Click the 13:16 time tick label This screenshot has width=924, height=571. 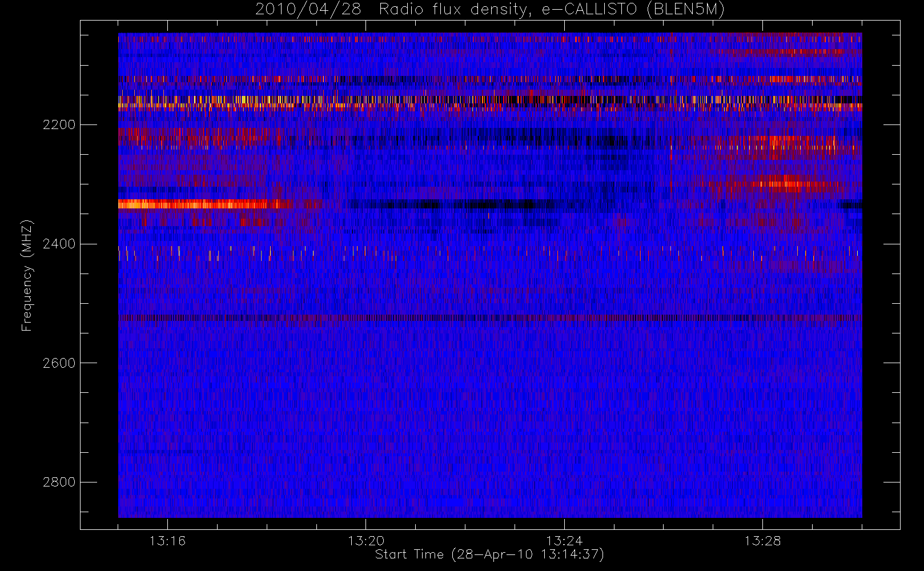(x=167, y=541)
